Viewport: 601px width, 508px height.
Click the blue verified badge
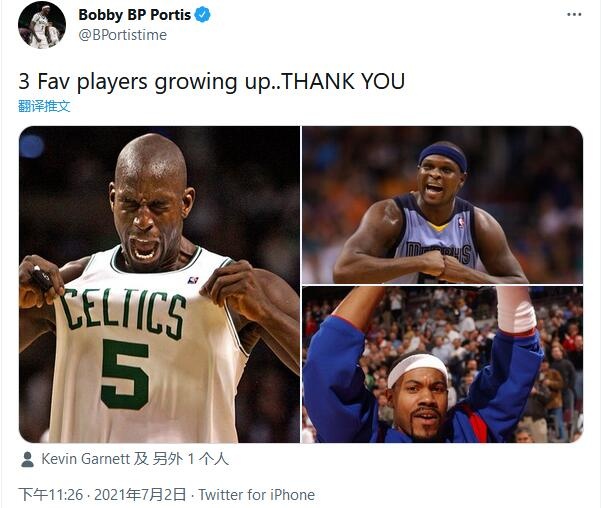tap(203, 15)
